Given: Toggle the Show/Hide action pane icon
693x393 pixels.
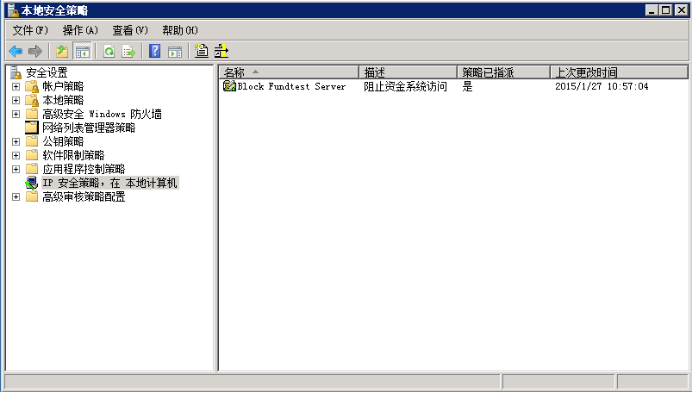Looking at the screenshot, I should (x=175, y=52).
